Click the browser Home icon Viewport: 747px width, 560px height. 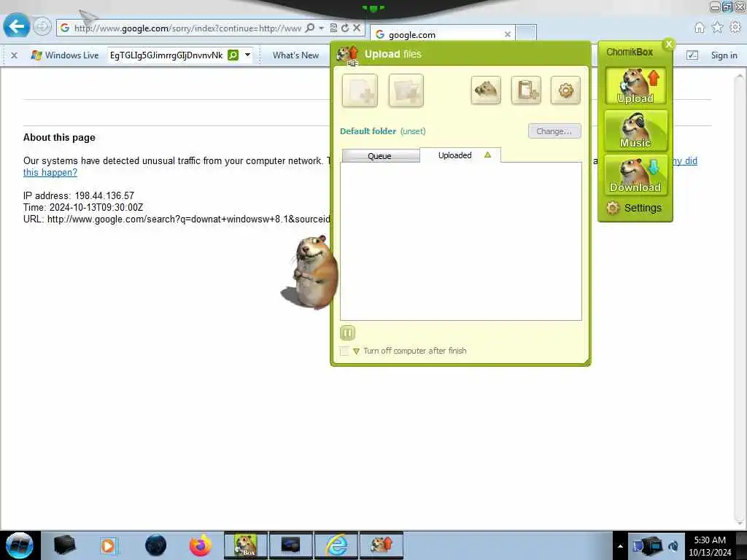700,28
